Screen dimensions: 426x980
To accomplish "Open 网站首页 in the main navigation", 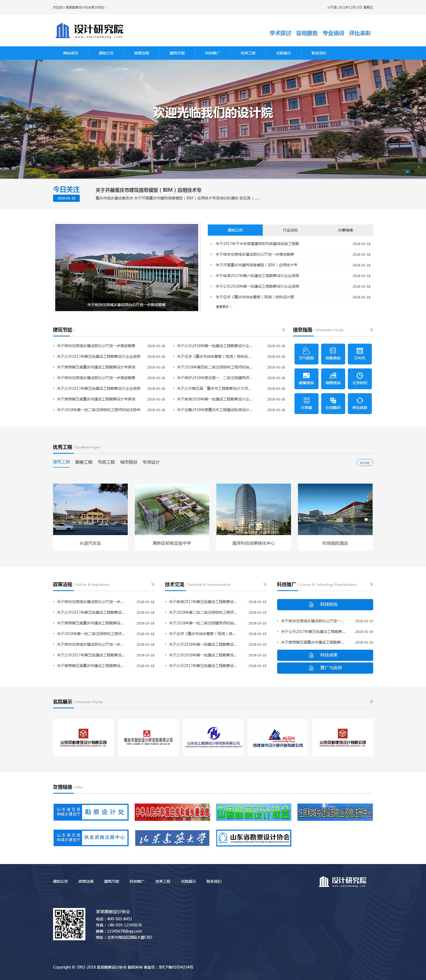I will click(x=71, y=53).
